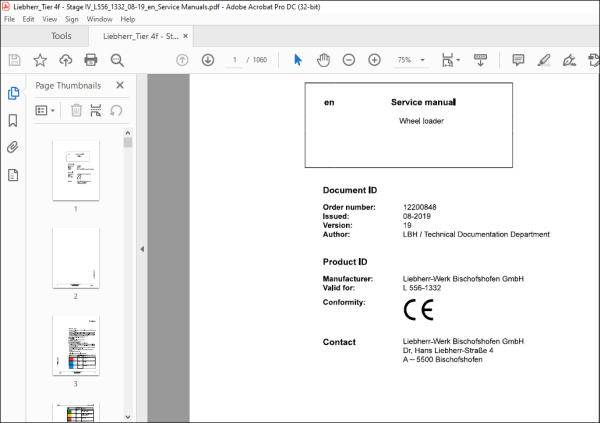Click the Wheel loader subtitle
Image resolution: width=600 pixels, height=423 pixels.
(421, 121)
